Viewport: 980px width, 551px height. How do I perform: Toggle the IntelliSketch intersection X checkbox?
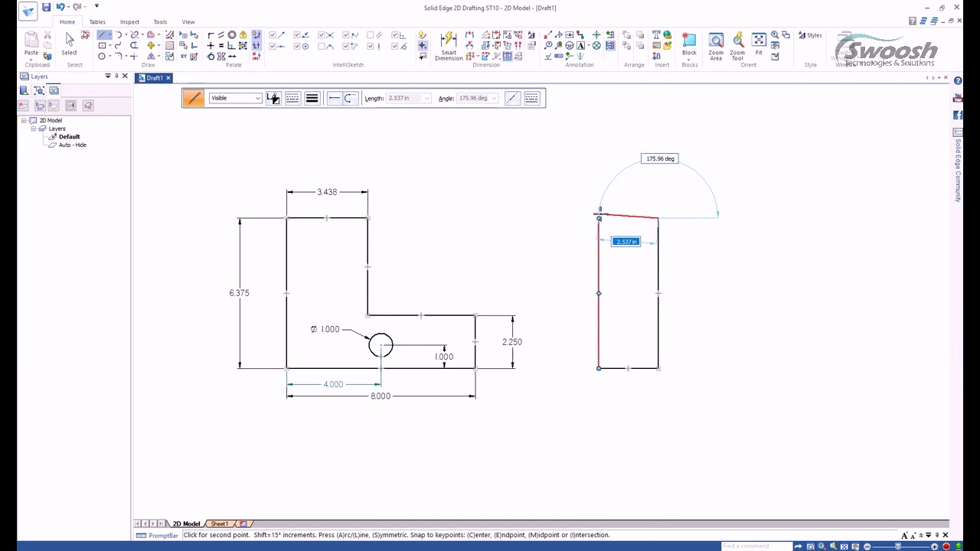tap(321, 35)
